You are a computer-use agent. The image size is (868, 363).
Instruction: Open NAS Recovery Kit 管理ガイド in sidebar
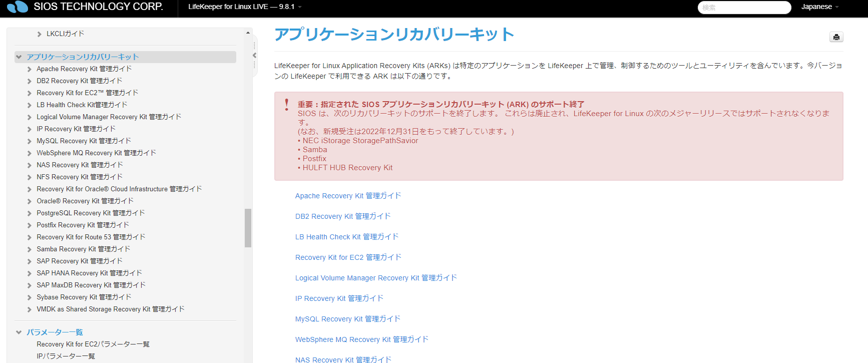[80, 165]
